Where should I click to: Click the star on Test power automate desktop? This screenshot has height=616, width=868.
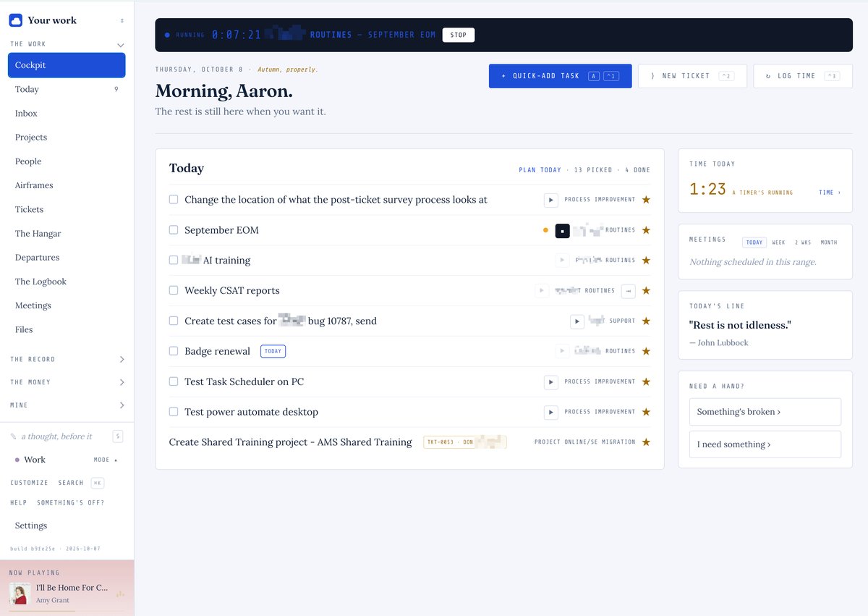coord(646,412)
